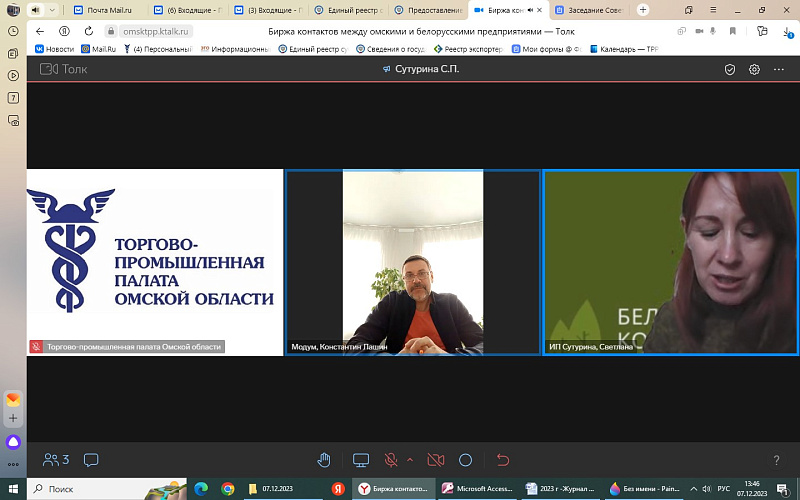This screenshot has height=500, width=800.
Task: Select the Торгово-промышленная палата video tile
Action: (x=155, y=262)
